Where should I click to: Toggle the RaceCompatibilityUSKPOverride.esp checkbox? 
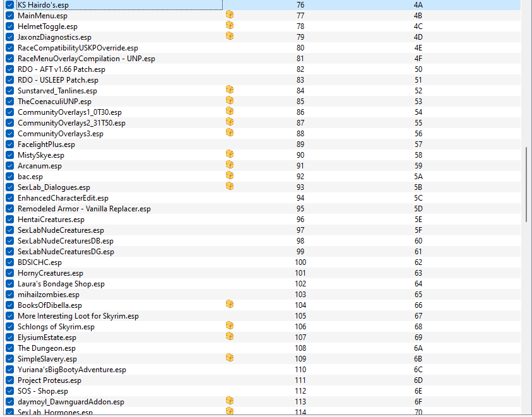[x=10, y=48]
